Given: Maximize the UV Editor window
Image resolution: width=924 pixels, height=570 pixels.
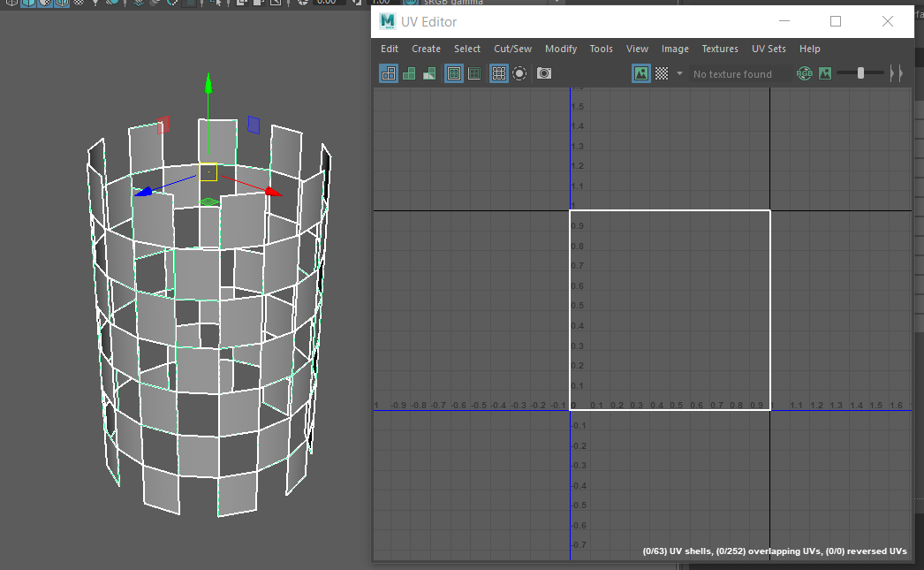Looking at the screenshot, I should pyautogui.click(x=836, y=21).
